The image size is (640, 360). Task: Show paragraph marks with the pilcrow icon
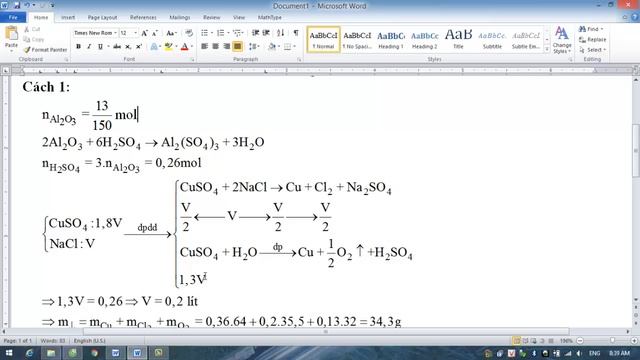point(296,33)
